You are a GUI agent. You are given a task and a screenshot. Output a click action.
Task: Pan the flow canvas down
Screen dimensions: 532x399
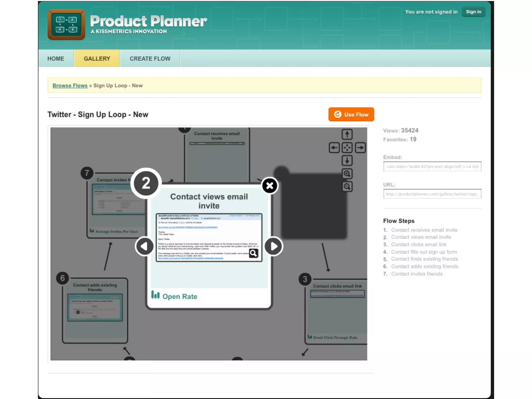[347, 161]
